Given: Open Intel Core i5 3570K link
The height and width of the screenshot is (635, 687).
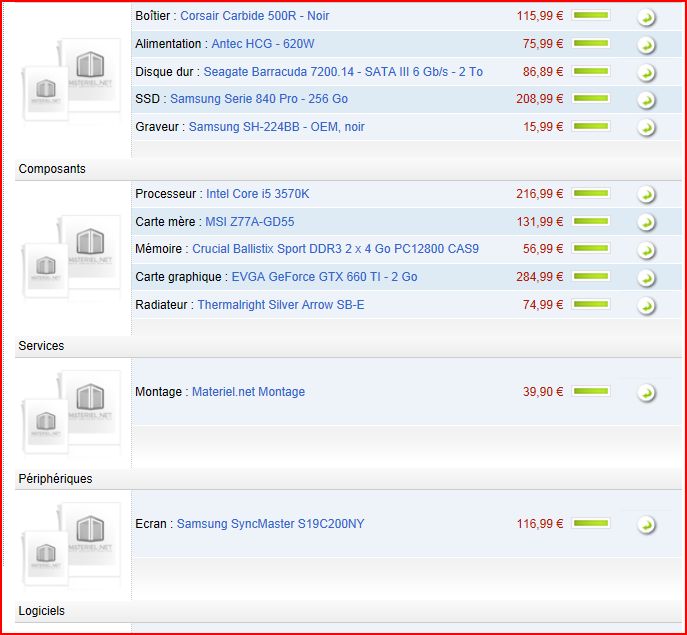Looking at the screenshot, I should coord(258,194).
